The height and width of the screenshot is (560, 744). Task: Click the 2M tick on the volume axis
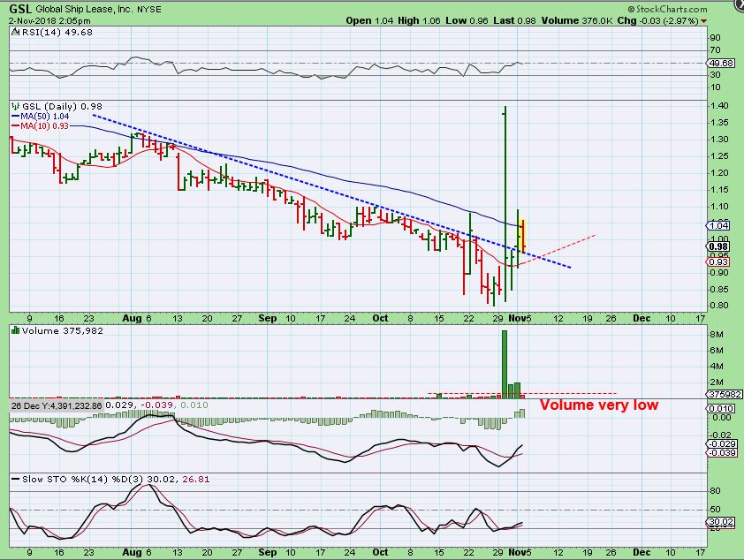717,382
